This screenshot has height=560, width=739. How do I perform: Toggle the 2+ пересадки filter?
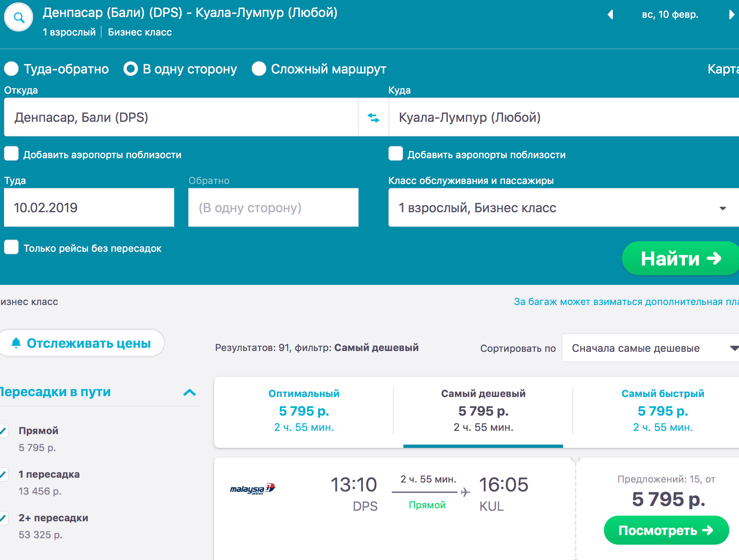pos(3,518)
